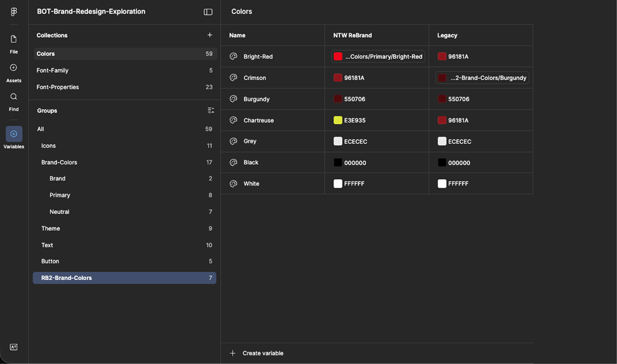This screenshot has width=617, height=364.
Task: Select the Variables sidebar icon
Action: pyautogui.click(x=14, y=134)
